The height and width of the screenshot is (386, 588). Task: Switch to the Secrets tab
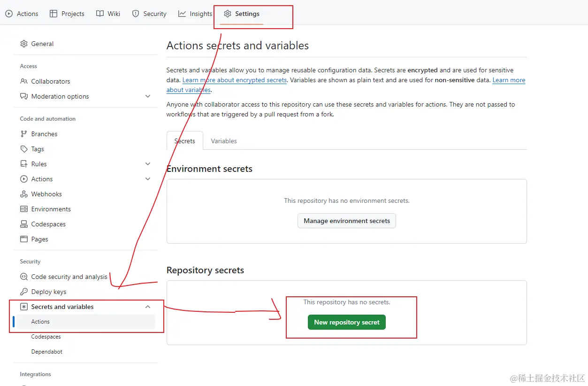point(185,141)
